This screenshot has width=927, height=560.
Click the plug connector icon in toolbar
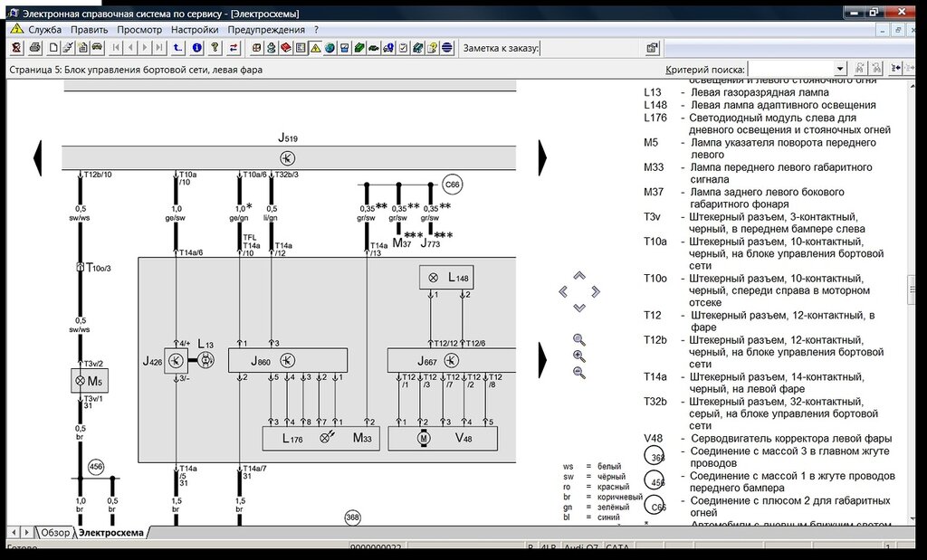coord(68,48)
